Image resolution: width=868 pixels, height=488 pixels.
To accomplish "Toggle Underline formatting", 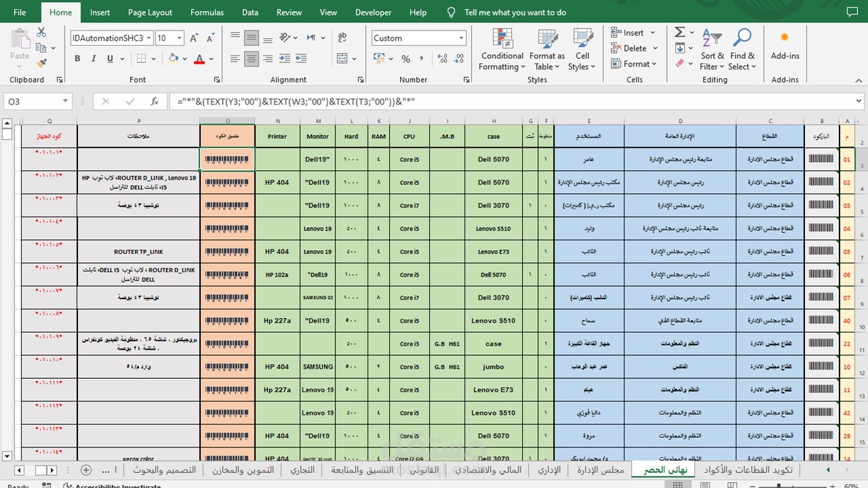I will [110, 59].
